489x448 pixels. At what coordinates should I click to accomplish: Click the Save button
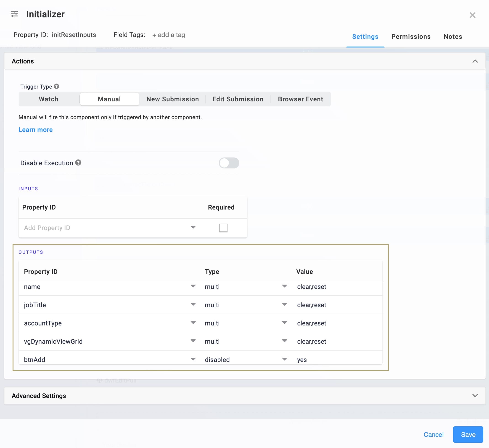(x=468, y=435)
